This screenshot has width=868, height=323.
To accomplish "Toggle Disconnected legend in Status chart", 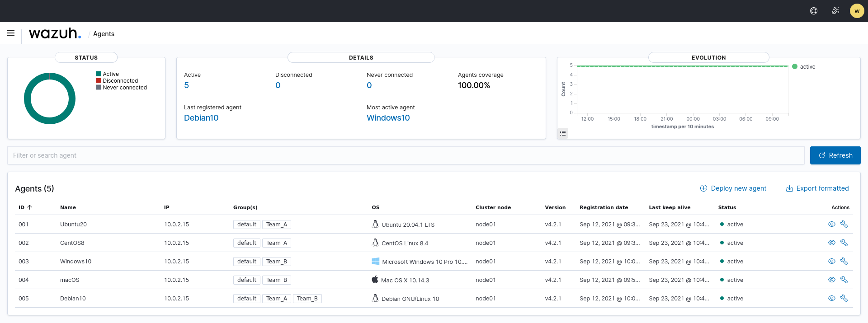I will coord(117,80).
